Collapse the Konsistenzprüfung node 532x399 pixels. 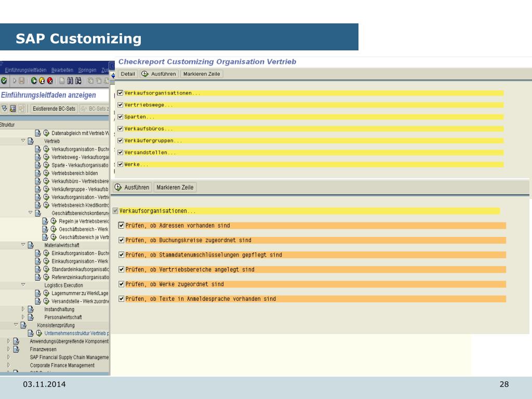16,325
